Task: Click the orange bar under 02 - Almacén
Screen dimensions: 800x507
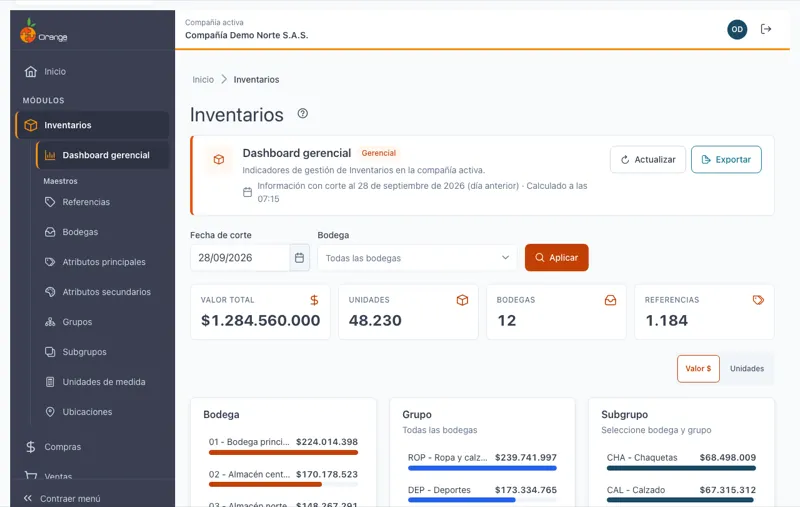Action: [x=265, y=485]
